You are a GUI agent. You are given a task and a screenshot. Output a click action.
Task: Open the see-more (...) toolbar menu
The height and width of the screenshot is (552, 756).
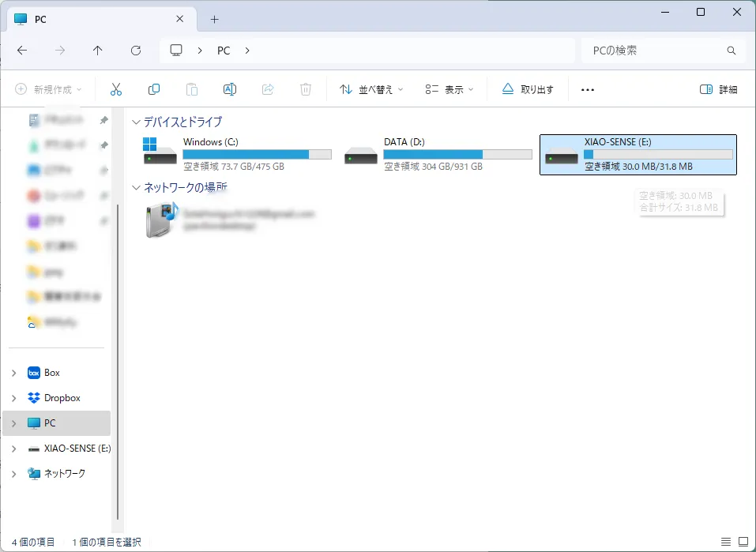pyautogui.click(x=587, y=89)
